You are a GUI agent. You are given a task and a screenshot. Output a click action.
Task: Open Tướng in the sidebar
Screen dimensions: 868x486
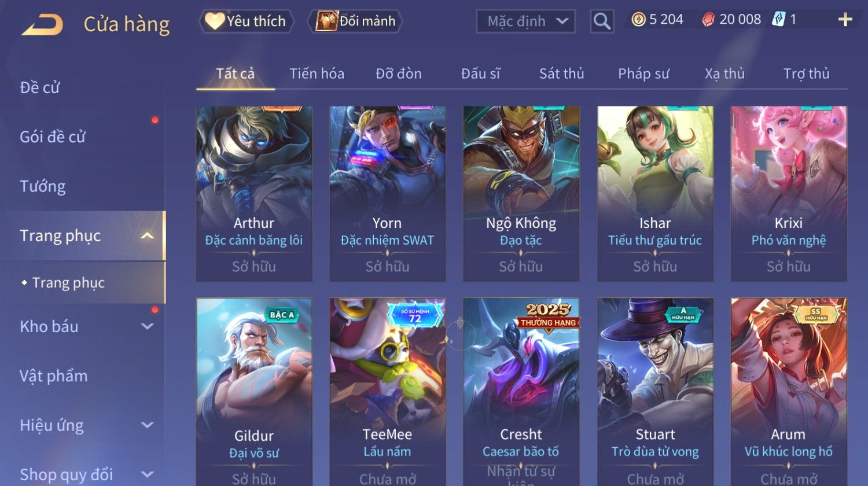[x=43, y=186]
